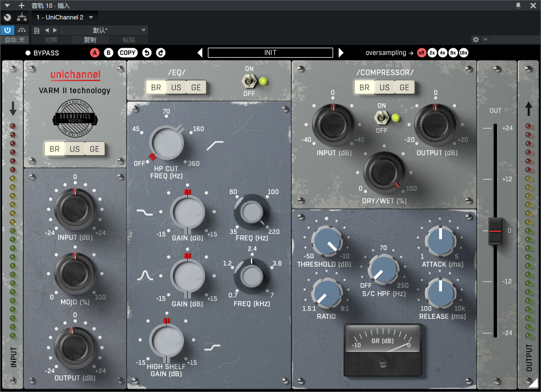541x392 pixels.
Task: Click the high shelf curve icon
Action: point(212,348)
